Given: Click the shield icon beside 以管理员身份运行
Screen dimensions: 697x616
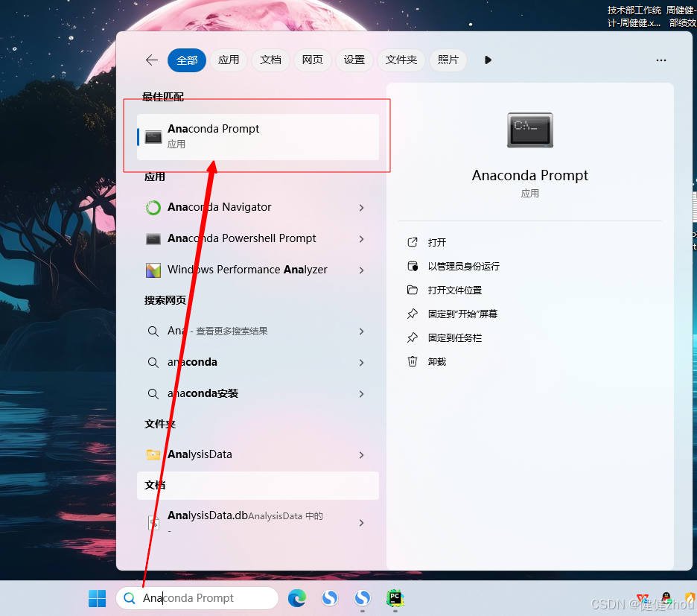Looking at the screenshot, I should (413, 266).
